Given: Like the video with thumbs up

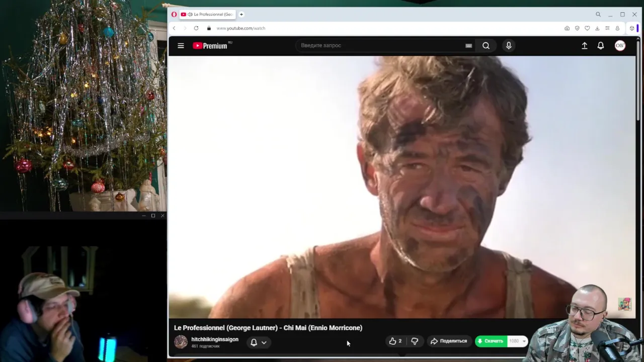Looking at the screenshot, I should (x=395, y=341).
